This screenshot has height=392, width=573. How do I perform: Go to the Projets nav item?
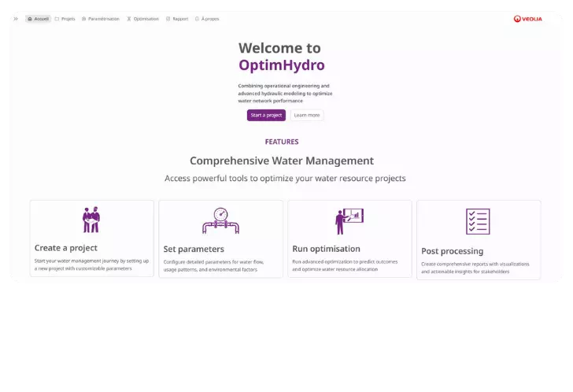click(x=65, y=19)
